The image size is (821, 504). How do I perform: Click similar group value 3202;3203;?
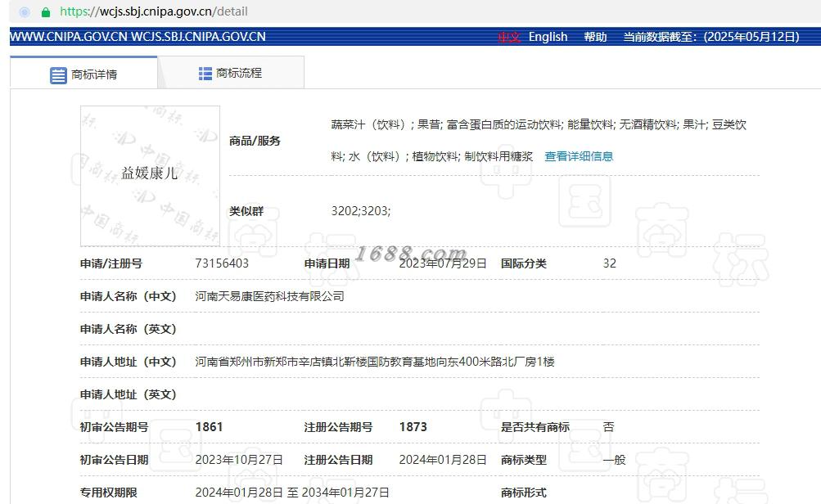point(361,211)
